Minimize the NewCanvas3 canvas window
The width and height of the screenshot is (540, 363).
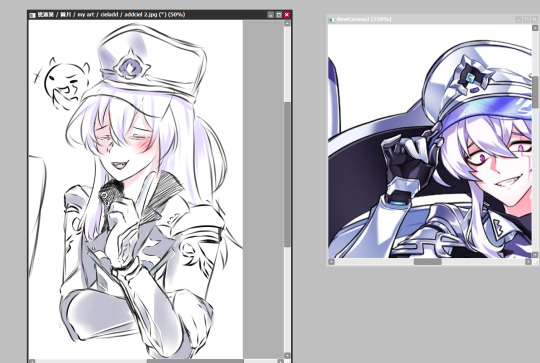(519, 19)
